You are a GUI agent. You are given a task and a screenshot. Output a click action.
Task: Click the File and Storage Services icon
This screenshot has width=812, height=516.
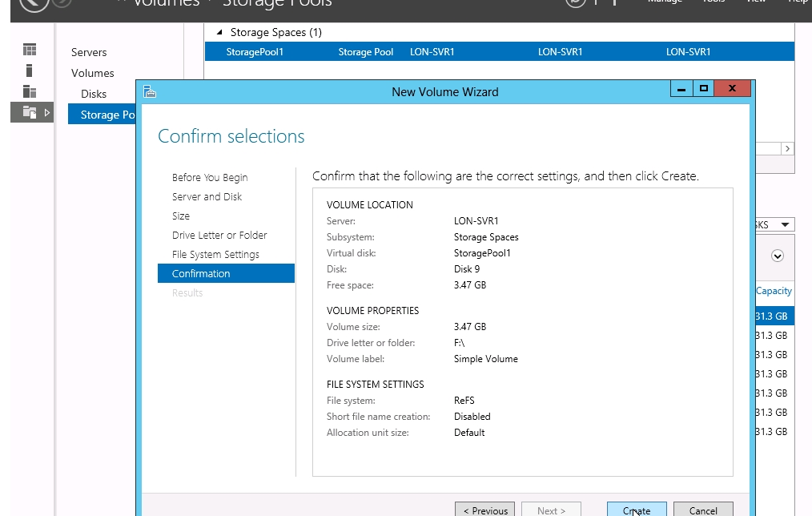30,112
